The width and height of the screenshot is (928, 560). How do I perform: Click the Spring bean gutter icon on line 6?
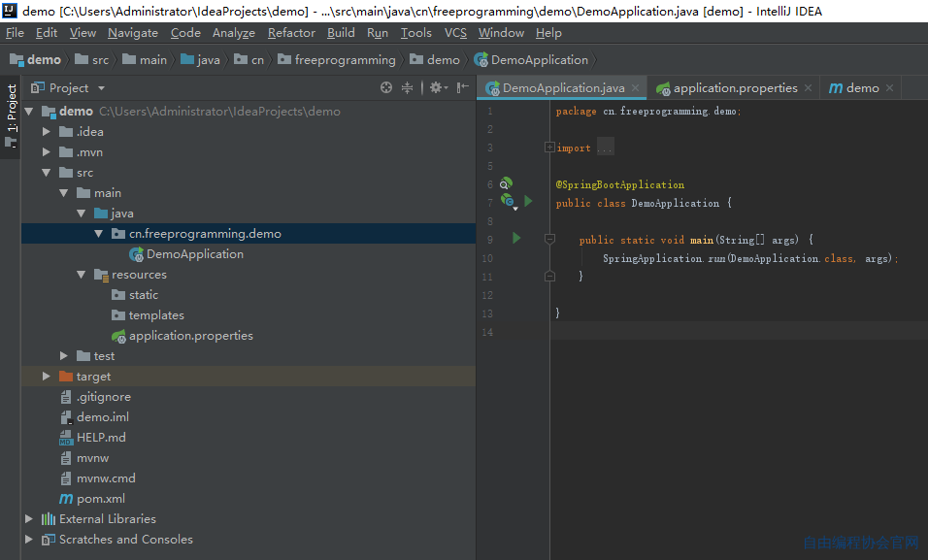[506, 183]
